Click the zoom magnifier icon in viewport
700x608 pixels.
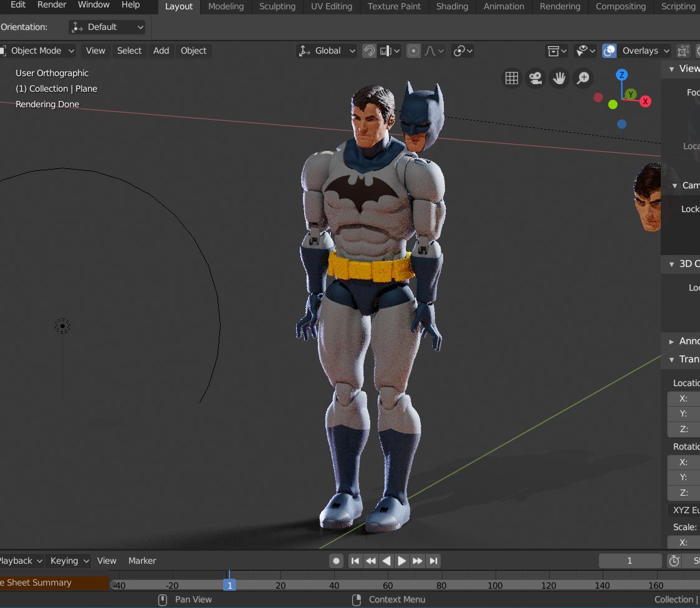[x=583, y=78]
